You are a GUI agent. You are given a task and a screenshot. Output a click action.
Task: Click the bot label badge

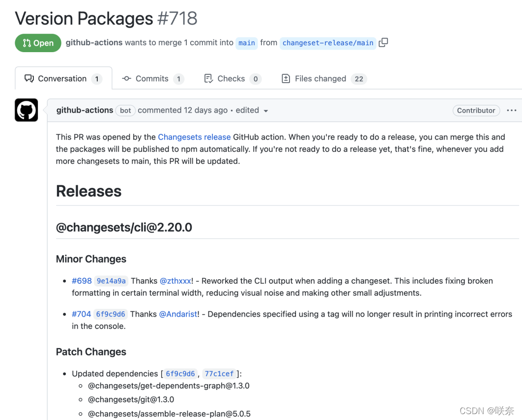[125, 111]
